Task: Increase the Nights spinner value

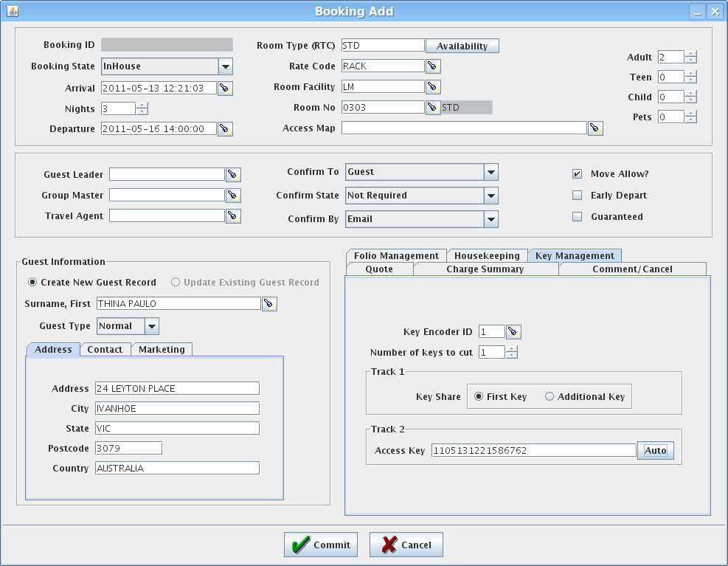Action: pyautogui.click(x=142, y=106)
